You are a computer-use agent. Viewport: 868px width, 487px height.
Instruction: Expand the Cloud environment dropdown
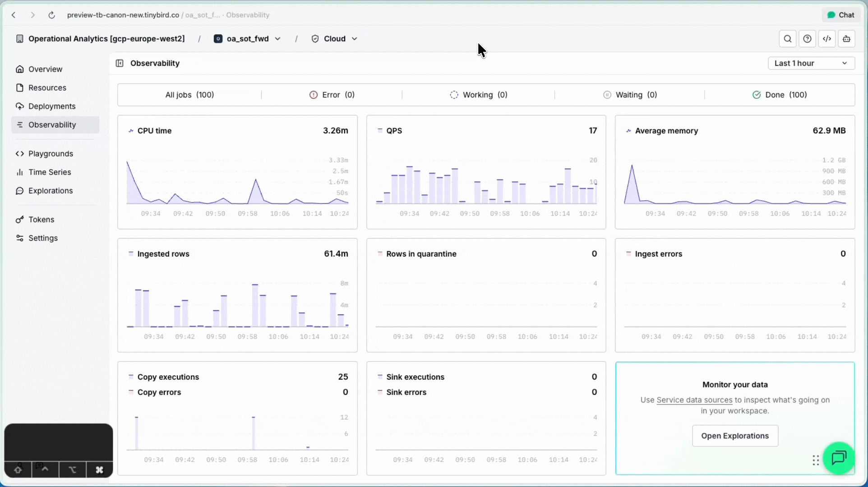[334, 39]
